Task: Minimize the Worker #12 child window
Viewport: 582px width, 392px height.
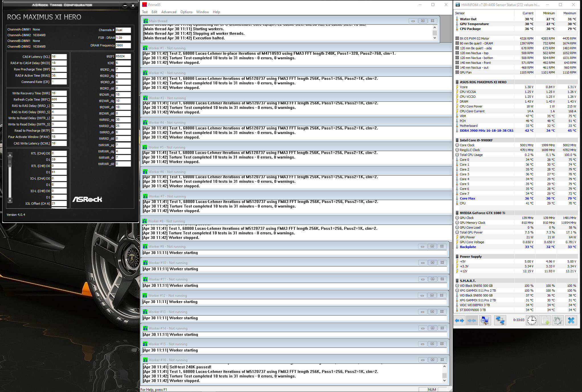Action: 422,295
